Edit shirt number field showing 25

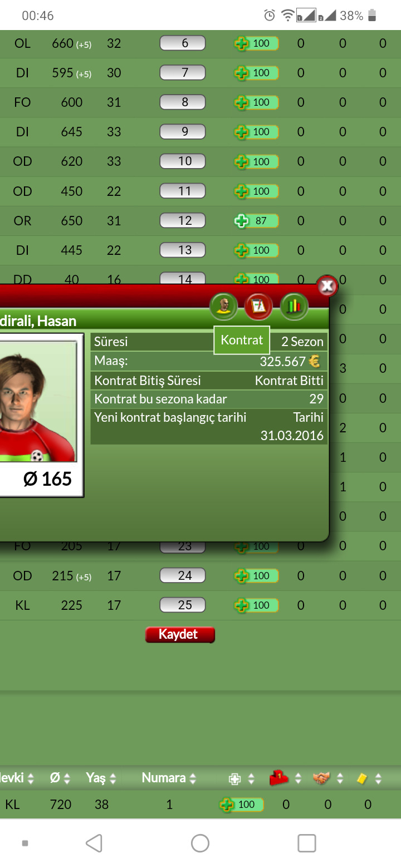(x=183, y=605)
